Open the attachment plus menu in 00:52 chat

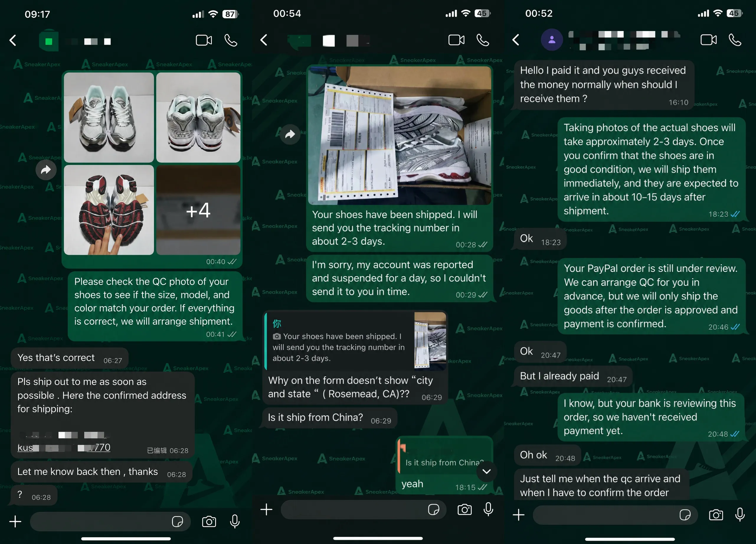tap(519, 515)
